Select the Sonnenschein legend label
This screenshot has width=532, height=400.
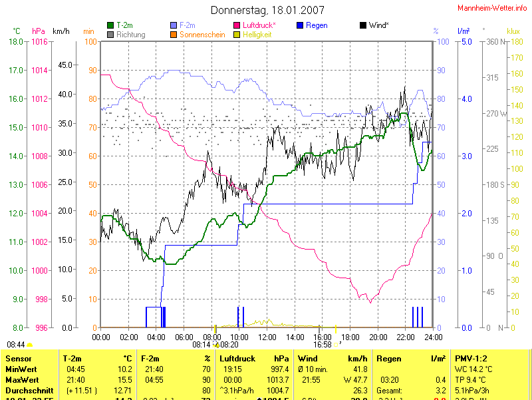click(202, 35)
